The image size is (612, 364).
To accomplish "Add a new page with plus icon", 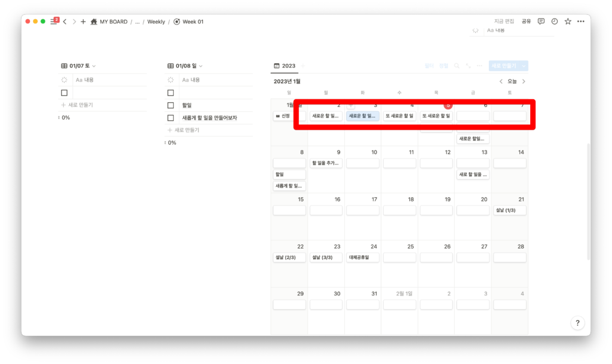I will (x=83, y=22).
